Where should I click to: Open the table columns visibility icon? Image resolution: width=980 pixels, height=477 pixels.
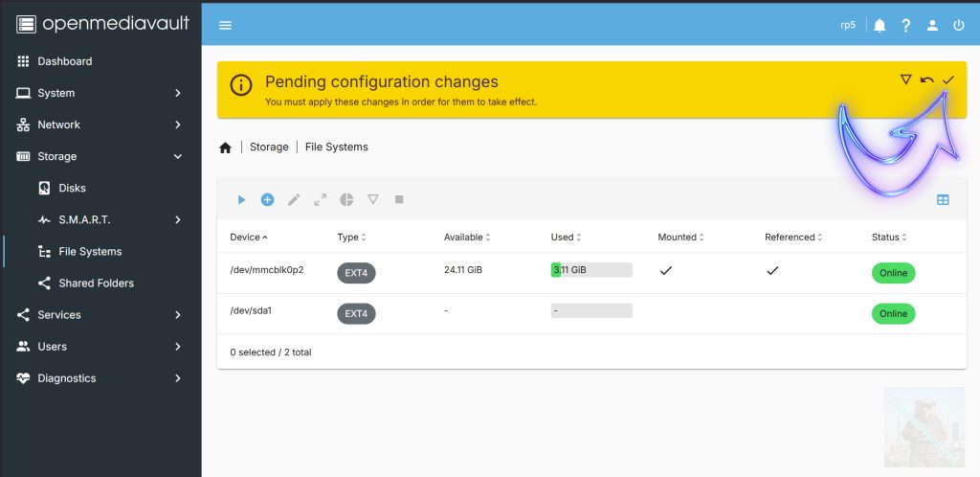tap(943, 199)
